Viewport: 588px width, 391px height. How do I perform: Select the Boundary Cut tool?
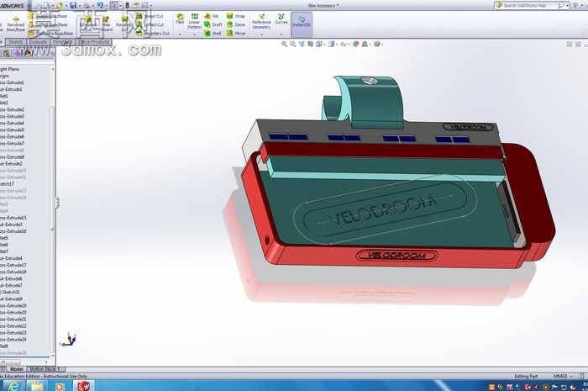pyautogui.click(x=152, y=34)
